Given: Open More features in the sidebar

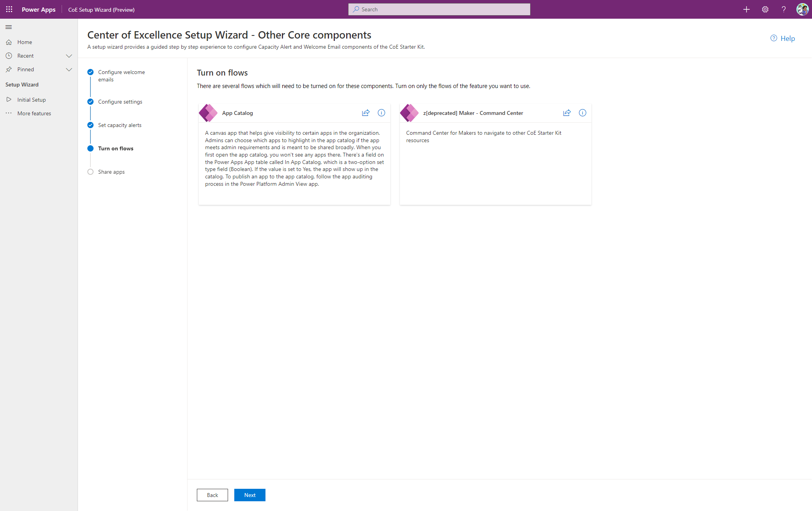Looking at the screenshot, I should 34,113.
